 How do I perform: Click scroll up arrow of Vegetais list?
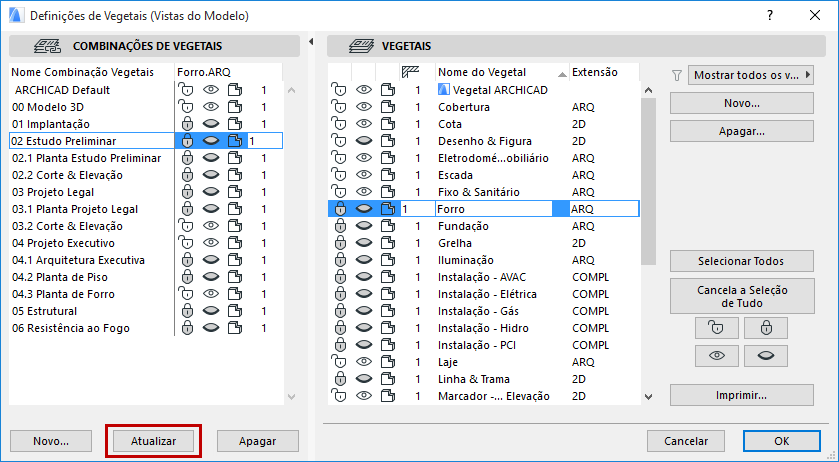click(x=649, y=90)
